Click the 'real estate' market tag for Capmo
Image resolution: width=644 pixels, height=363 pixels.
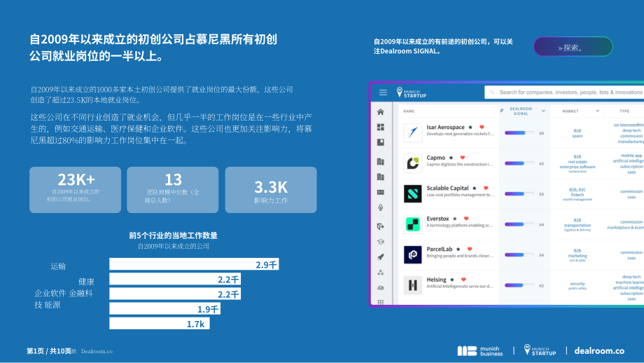pos(577,162)
